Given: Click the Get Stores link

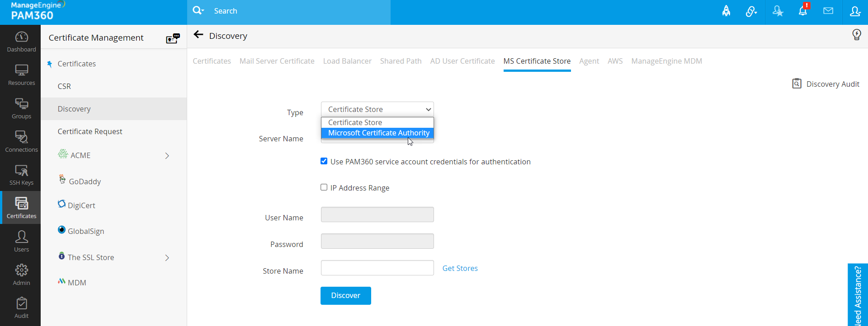Looking at the screenshot, I should (x=460, y=268).
